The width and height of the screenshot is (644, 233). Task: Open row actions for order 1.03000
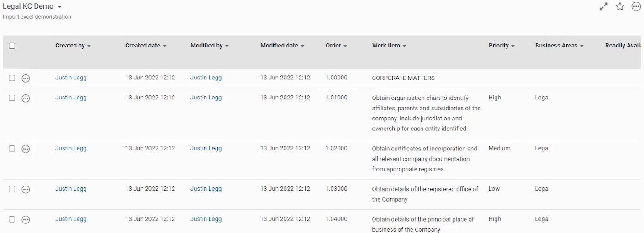(x=26, y=189)
